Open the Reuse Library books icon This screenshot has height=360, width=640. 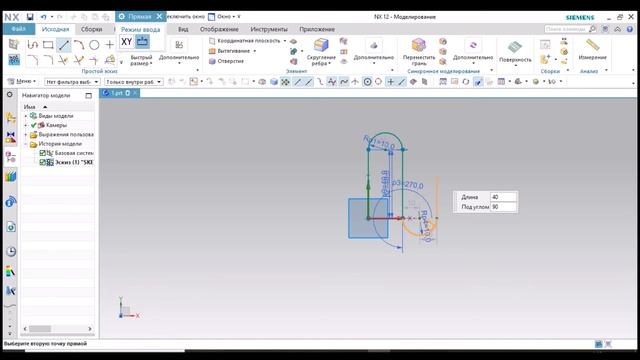click(x=11, y=177)
